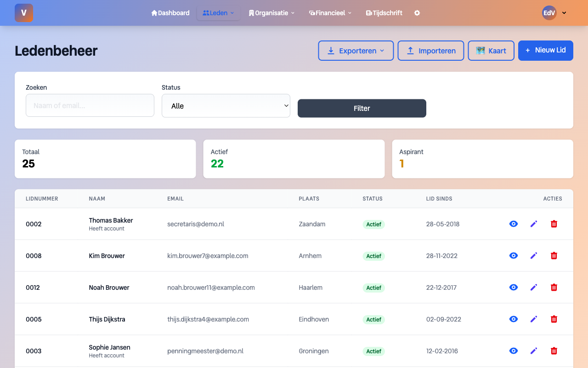588x368 pixels.
Task: Delete Kim Brouwer using the trash icon
Action: [x=554, y=256]
